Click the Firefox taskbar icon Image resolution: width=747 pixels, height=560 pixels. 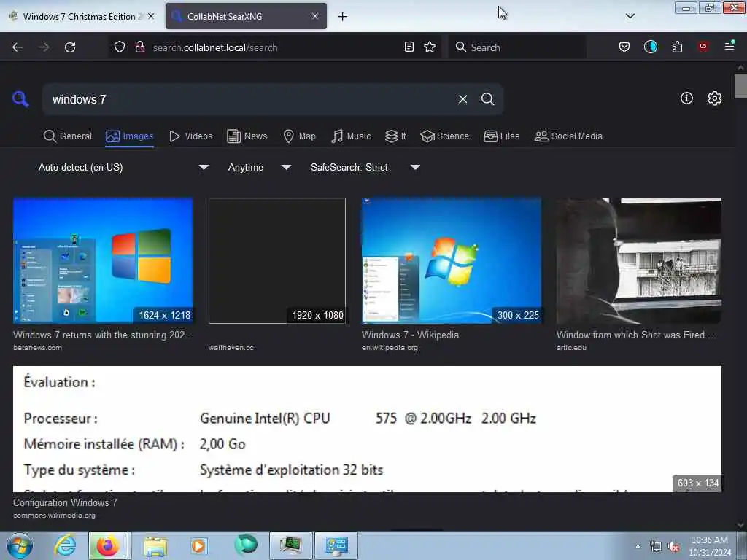108,545
